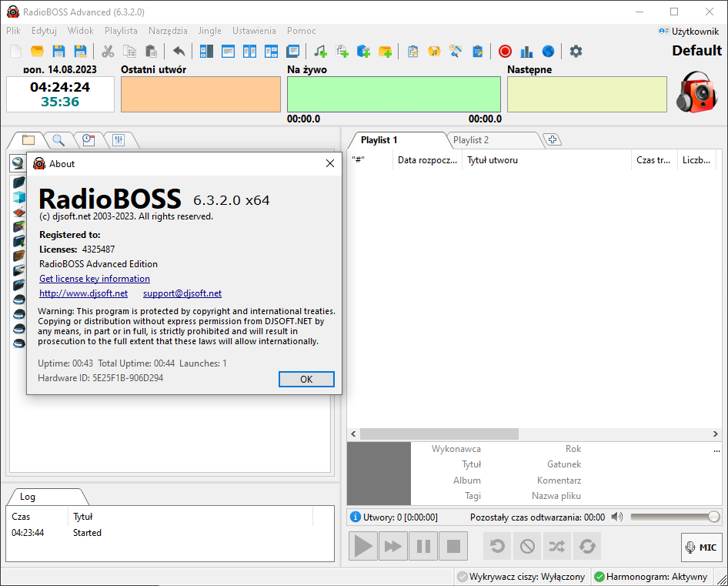728x586 pixels.
Task: Select the Log tab
Action: click(x=46, y=497)
